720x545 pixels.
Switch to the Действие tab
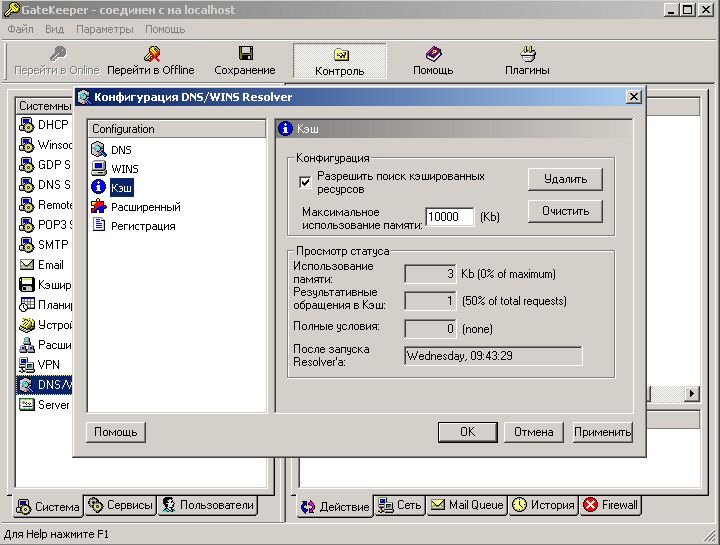(x=335, y=506)
